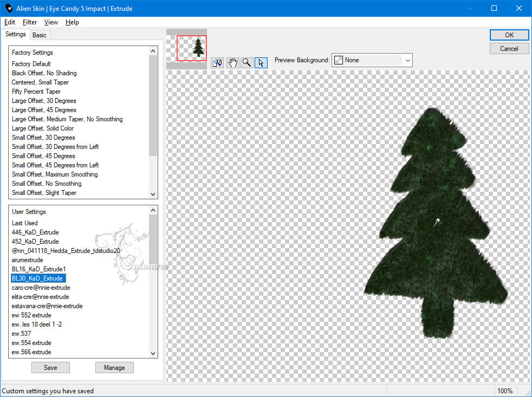Screen dimensions: 532x397
Task: Select 452_KaD_Extrude user setting
Action: 35,241
